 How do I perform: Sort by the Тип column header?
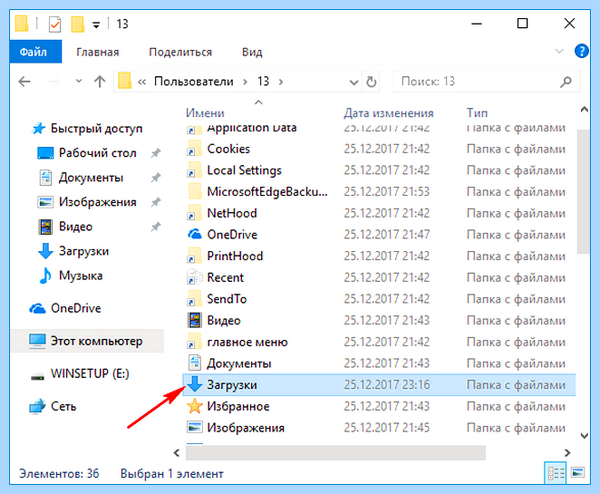click(477, 113)
